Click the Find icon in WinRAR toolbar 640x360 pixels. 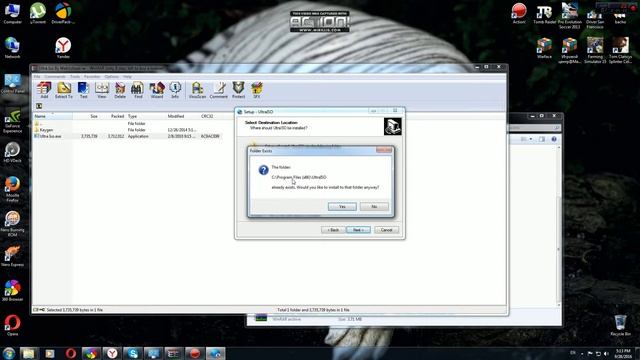pyautogui.click(x=138, y=90)
